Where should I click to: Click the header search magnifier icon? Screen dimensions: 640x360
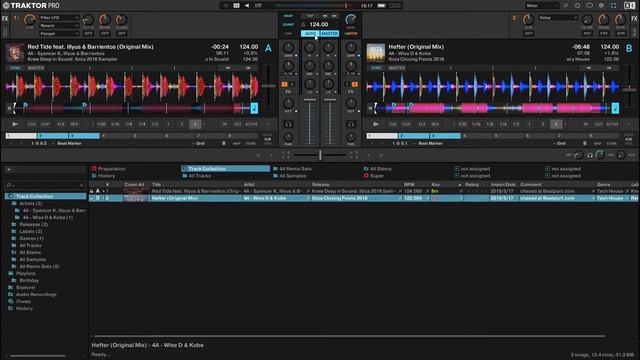point(566,6)
